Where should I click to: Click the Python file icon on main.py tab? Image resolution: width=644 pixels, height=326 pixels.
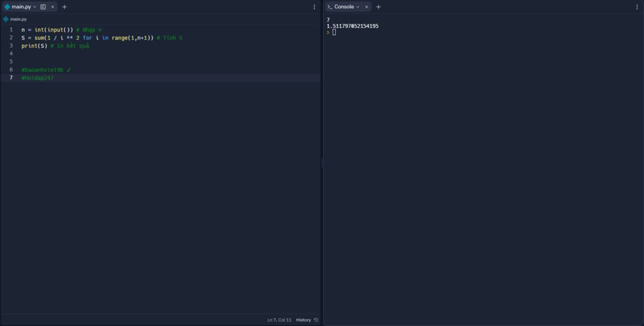coord(7,7)
